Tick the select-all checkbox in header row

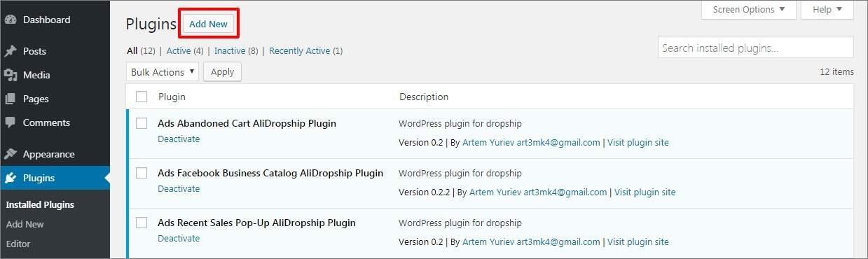tap(142, 97)
